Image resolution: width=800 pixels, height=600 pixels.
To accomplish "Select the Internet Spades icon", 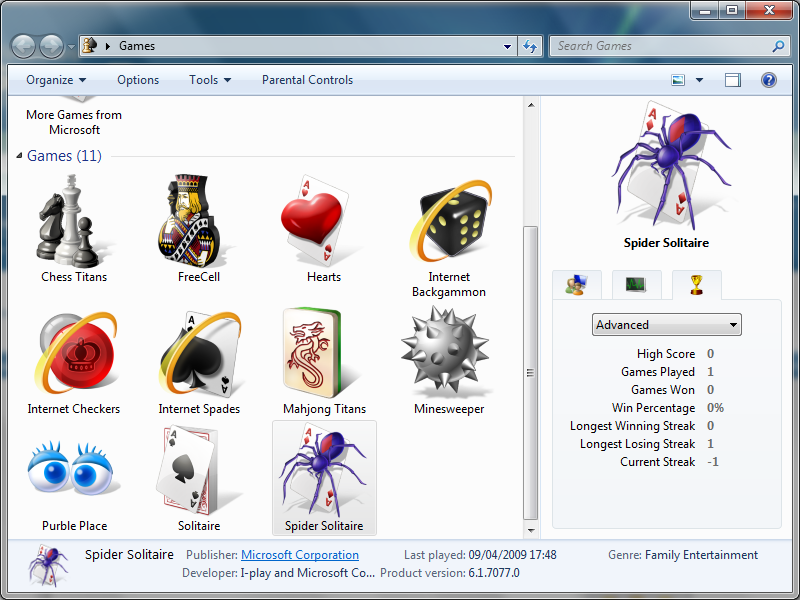I will (x=200, y=353).
